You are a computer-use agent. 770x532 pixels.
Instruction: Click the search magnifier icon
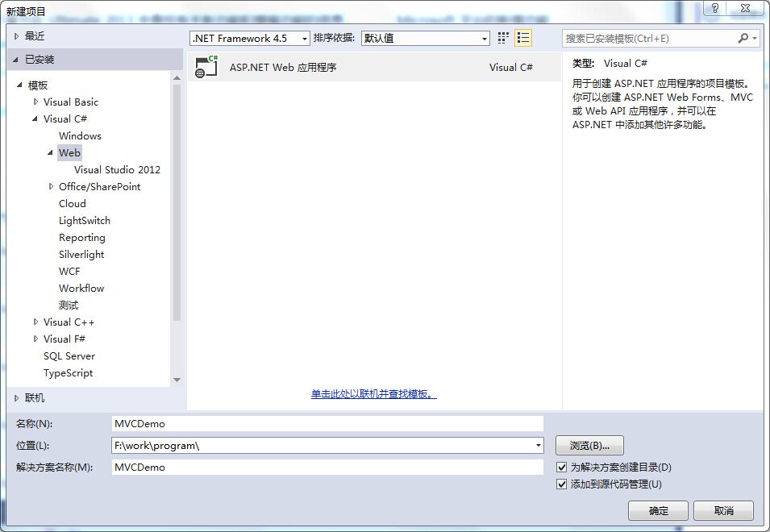coord(743,38)
